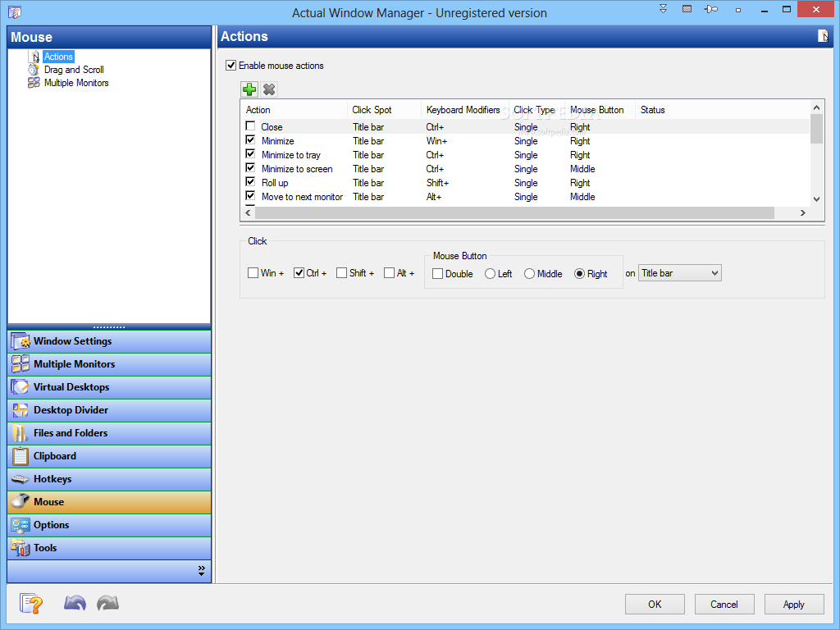Uncheck the Minimize action checkbox

pos(250,140)
